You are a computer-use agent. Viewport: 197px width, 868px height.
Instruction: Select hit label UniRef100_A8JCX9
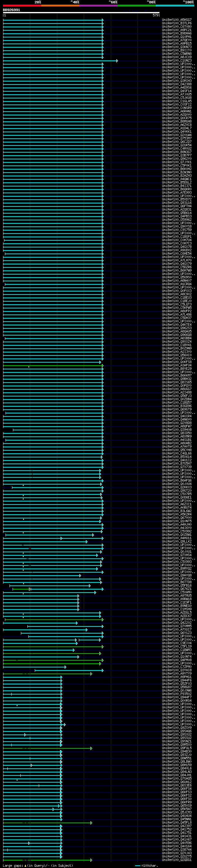pos(177,57)
